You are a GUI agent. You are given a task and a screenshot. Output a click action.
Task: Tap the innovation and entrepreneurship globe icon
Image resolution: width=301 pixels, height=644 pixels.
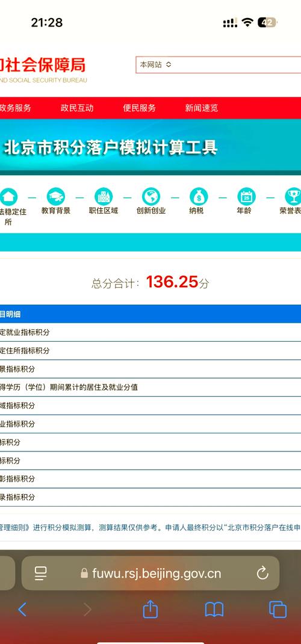click(x=151, y=197)
